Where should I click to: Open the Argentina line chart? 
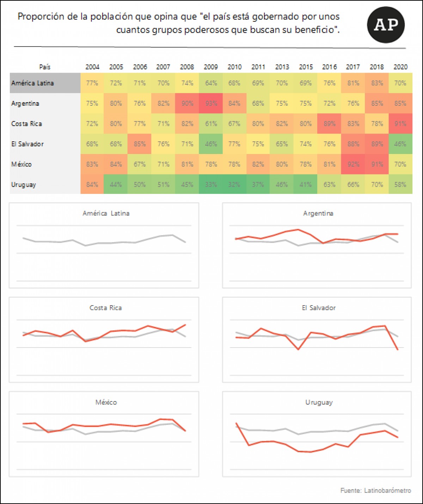point(317,245)
